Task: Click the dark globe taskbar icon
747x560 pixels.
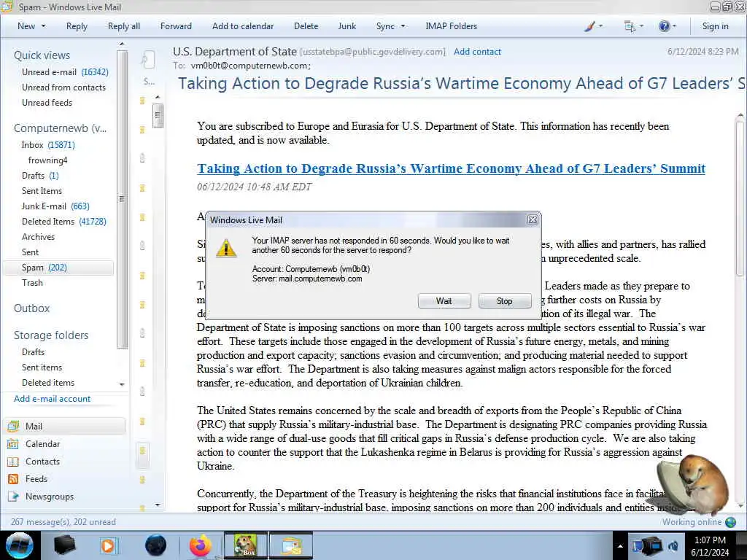Action: (x=156, y=545)
